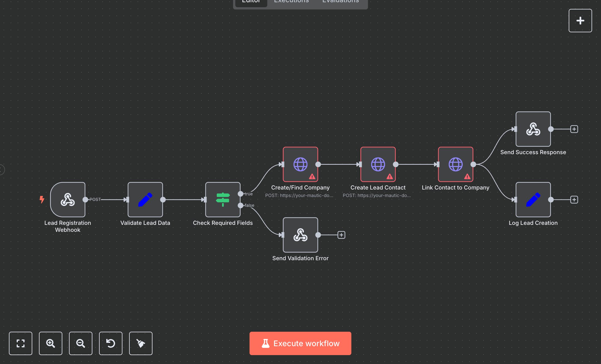601x364 pixels.
Task: Open the add node panel
Action: (x=580, y=20)
